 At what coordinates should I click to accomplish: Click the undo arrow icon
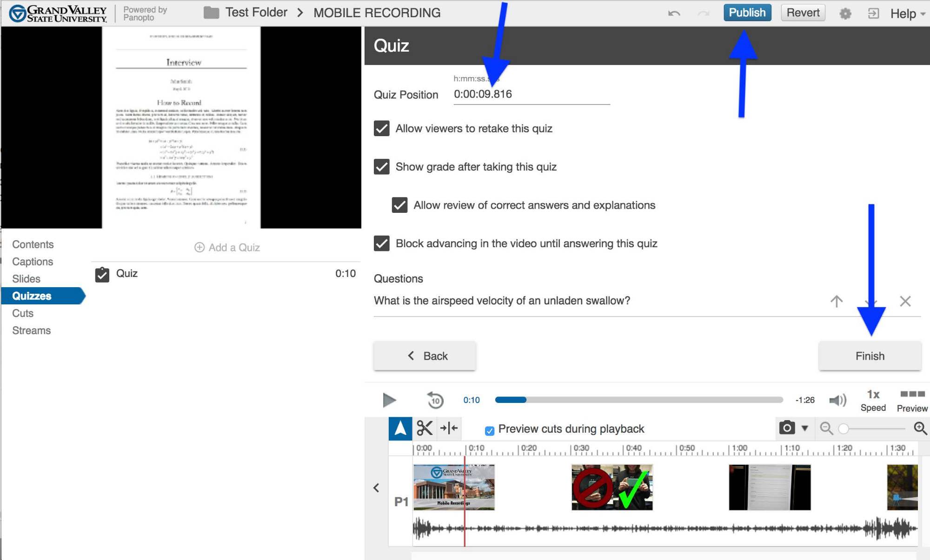(674, 13)
